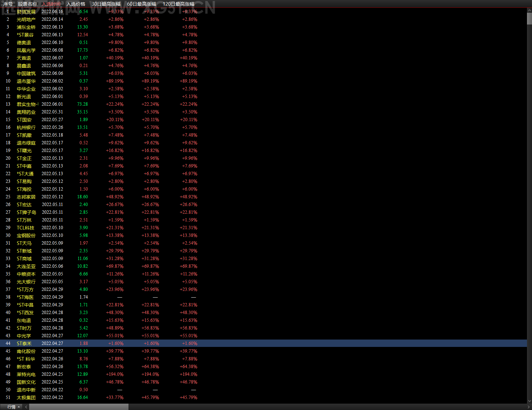Screen dimensions: 532x410
Task: Select the *ST海医 stock name
Action: 25,297
